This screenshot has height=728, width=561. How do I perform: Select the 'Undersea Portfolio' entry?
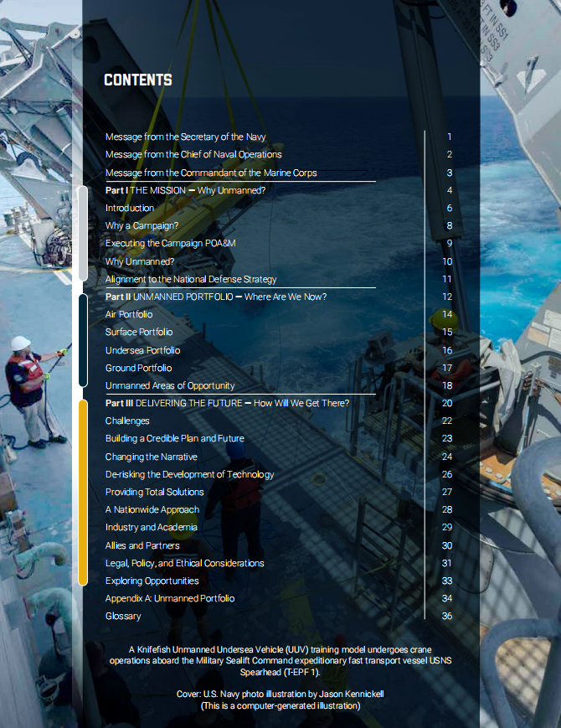[x=143, y=350]
